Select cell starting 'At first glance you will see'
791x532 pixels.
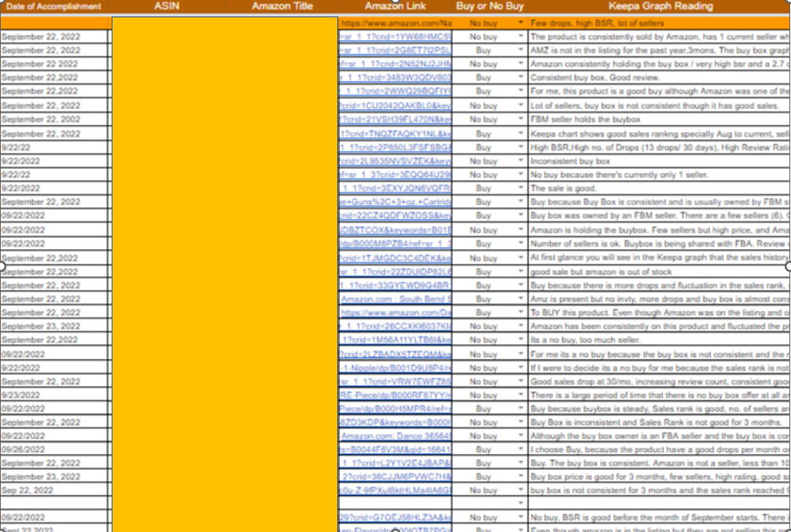660,257
